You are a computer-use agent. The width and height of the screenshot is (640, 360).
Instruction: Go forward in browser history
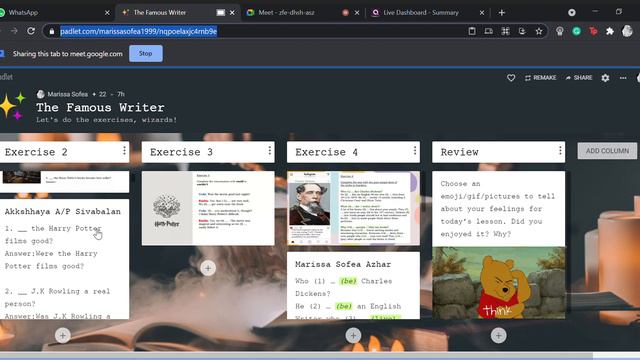click(14, 31)
